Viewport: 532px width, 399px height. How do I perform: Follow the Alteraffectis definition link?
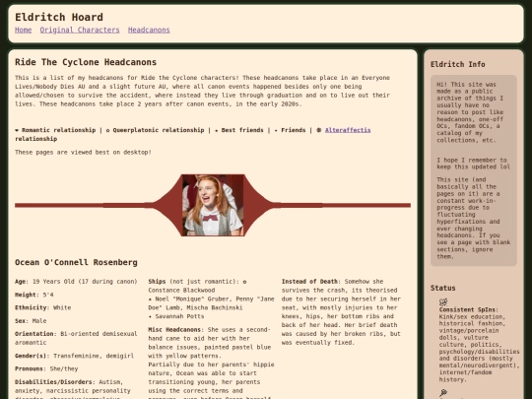pyautogui.click(x=348, y=130)
